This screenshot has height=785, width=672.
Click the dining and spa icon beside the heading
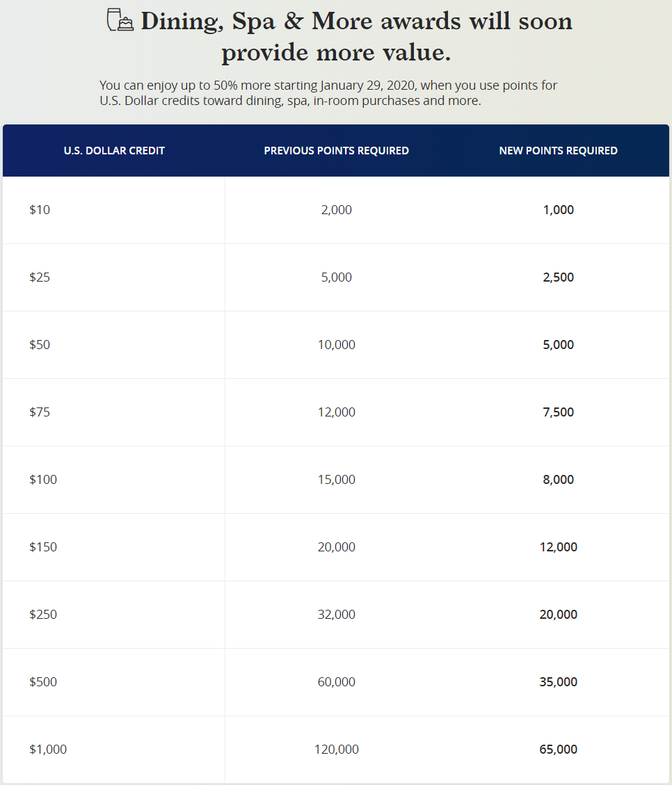120,21
